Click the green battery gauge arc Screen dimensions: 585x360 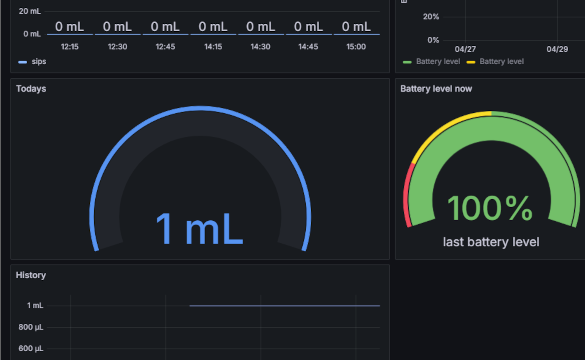pyautogui.click(x=491, y=129)
